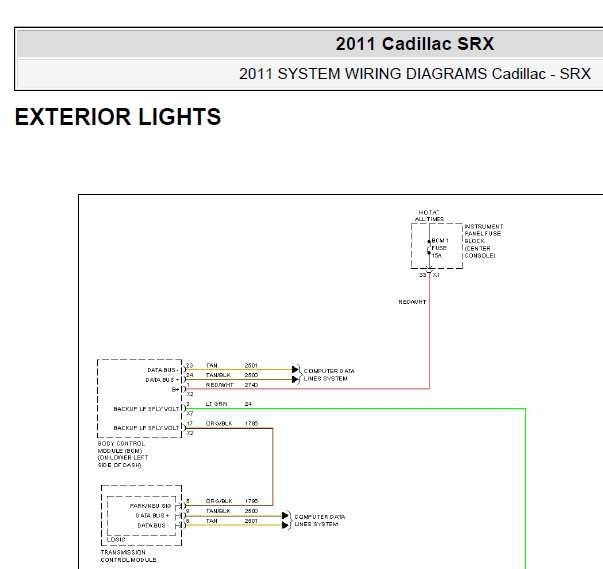Viewport: 603px width, 569px height.
Task: Select the 'BCM 1 FUSE 15A' fuse label
Action: point(440,248)
